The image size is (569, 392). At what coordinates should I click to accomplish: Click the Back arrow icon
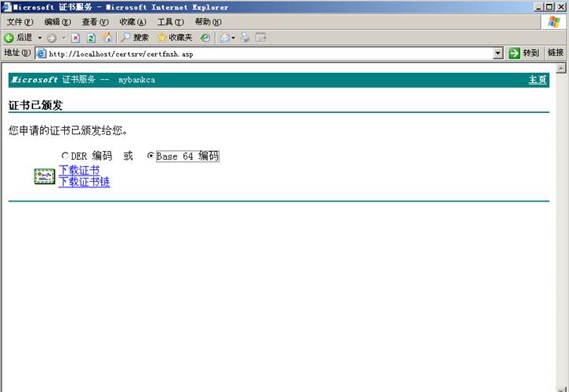pos(9,38)
